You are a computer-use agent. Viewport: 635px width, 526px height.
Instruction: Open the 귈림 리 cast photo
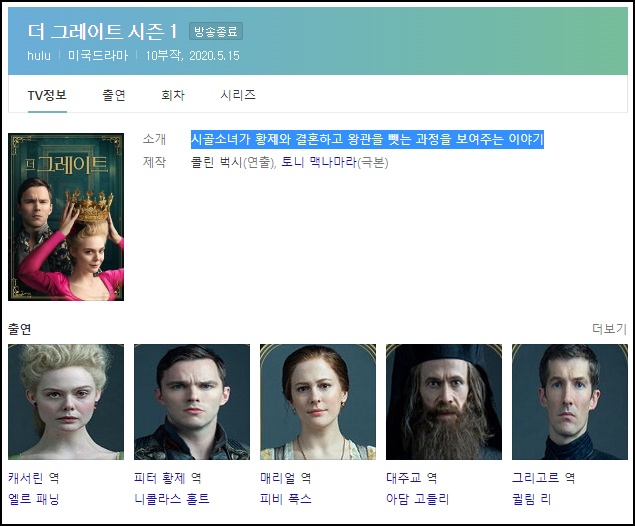tap(570, 402)
